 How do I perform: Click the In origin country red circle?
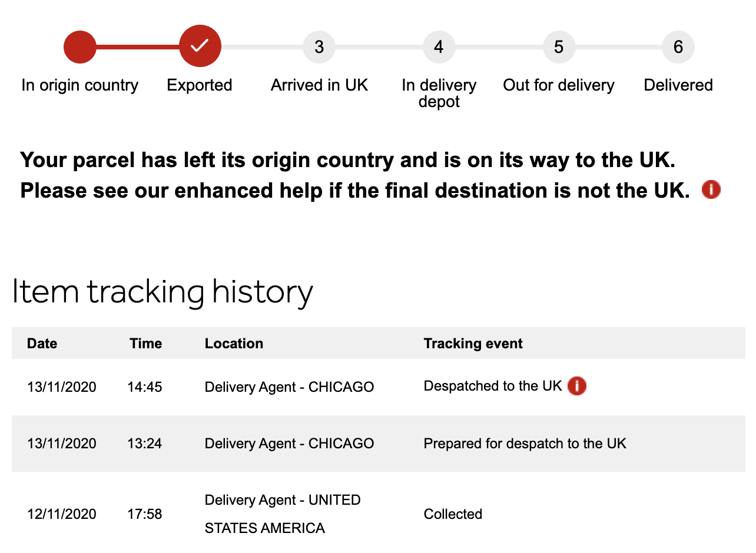[x=80, y=46]
